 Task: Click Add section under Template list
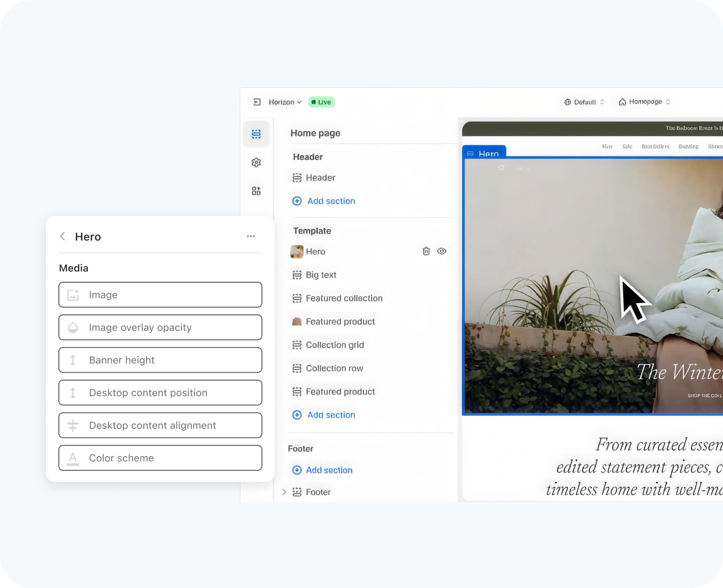[x=324, y=415]
